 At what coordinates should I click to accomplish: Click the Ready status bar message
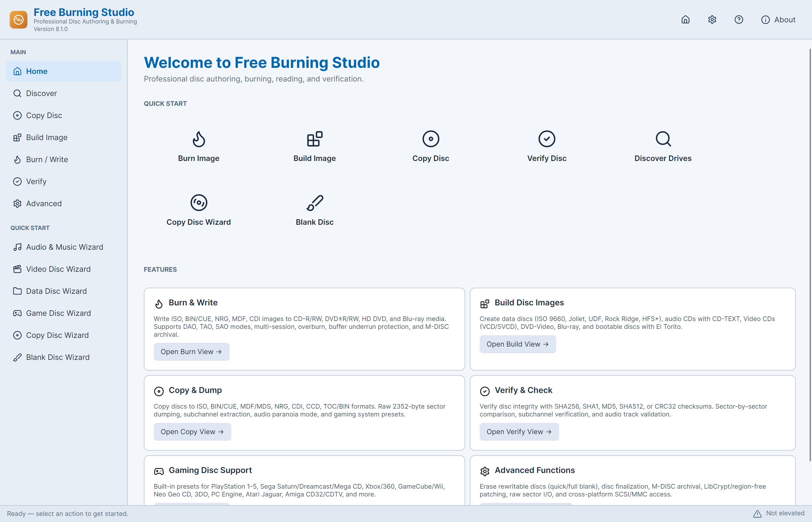click(68, 514)
